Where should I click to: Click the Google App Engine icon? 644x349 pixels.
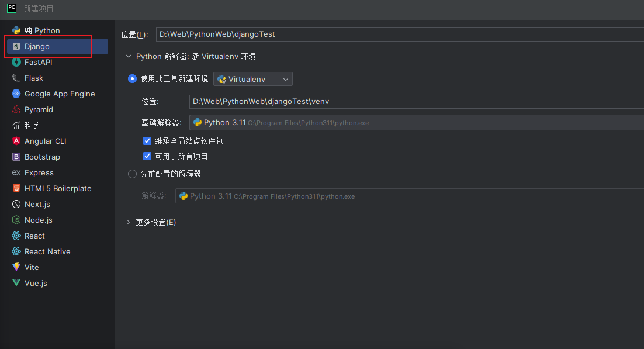pyautogui.click(x=16, y=94)
